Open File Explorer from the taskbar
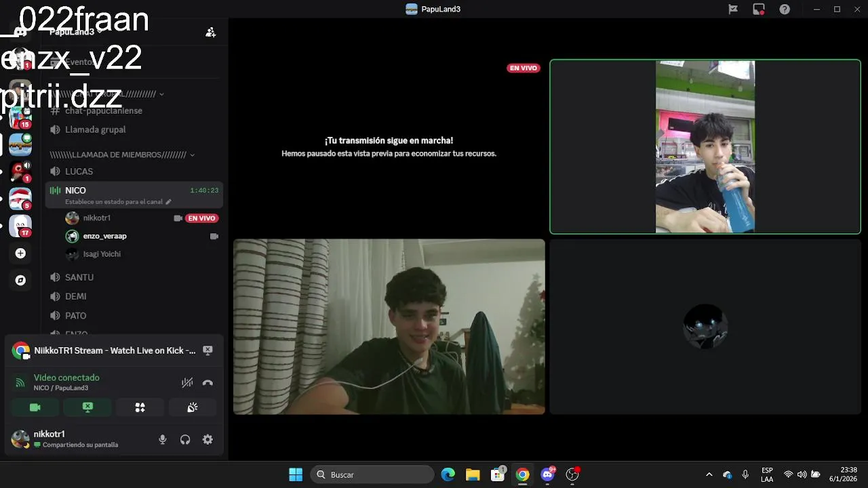Image resolution: width=868 pixels, height=488 pixels. (473, 474)
